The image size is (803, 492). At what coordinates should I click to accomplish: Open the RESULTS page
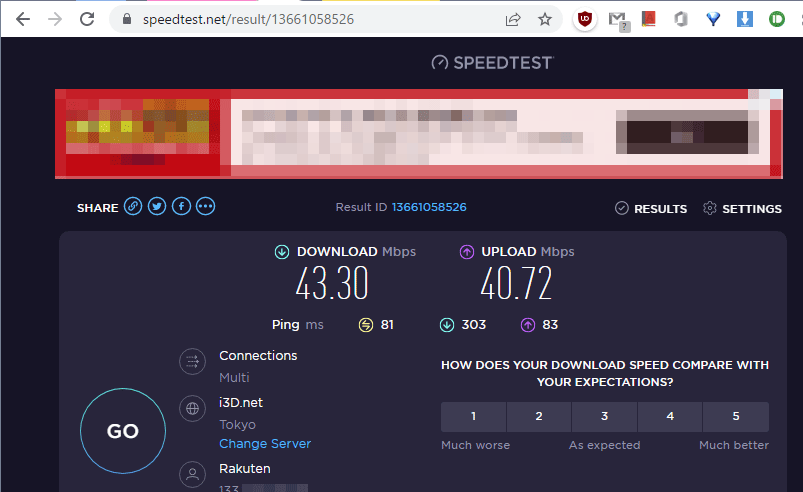651,208
